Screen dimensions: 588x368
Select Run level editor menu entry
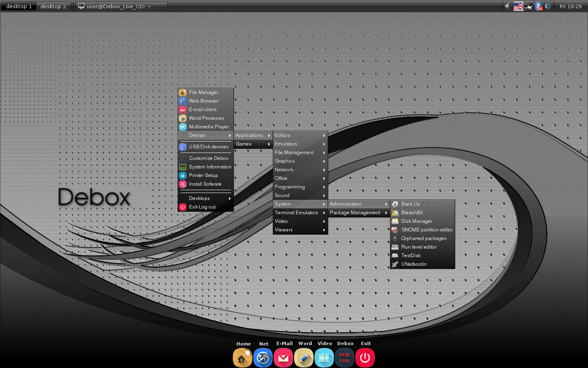pos(422,247)
